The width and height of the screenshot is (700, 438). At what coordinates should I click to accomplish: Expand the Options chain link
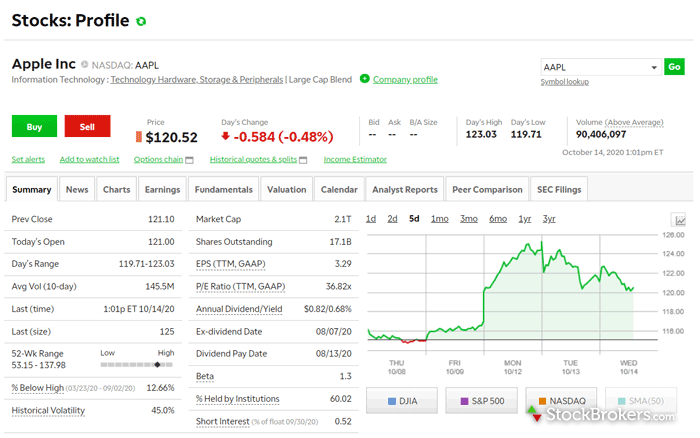click(158, 159)
